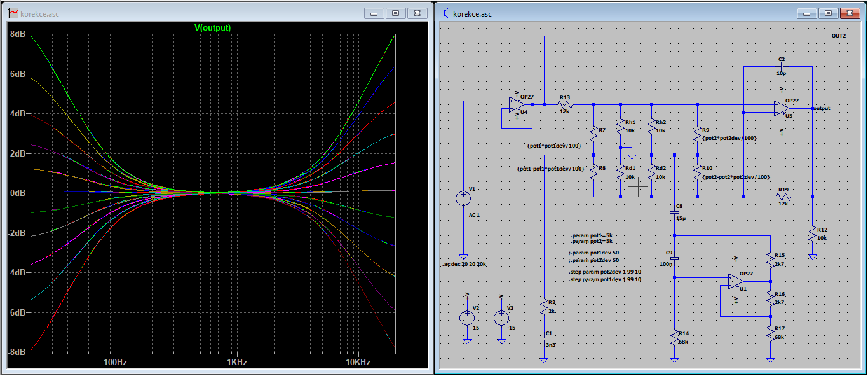The width and height of the screenshot is (868, 376).
Task: Minimize the plot window
Action: click(374, 13)
